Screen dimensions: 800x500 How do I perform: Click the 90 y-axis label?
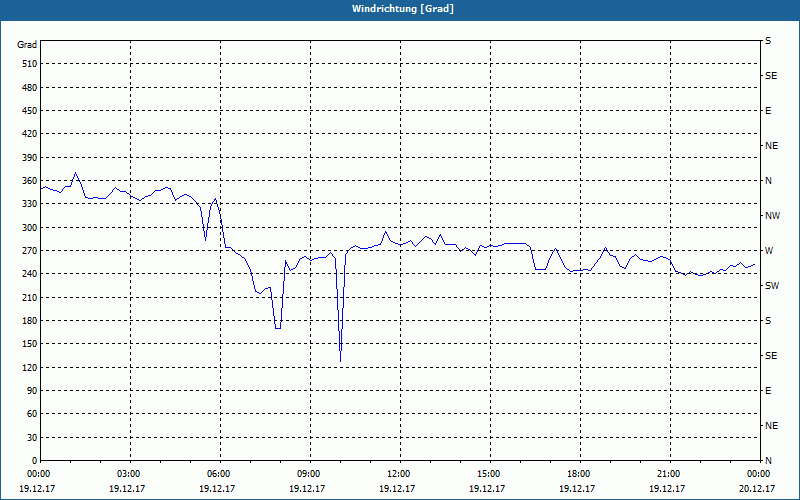(x=32, y=391)
